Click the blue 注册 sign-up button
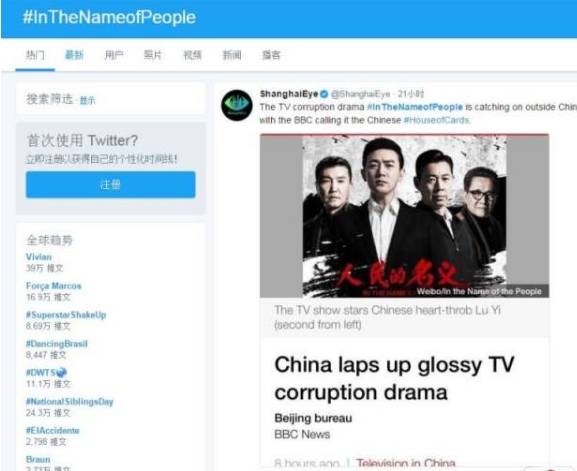This screenshot has width=577, height=471. 110,185
